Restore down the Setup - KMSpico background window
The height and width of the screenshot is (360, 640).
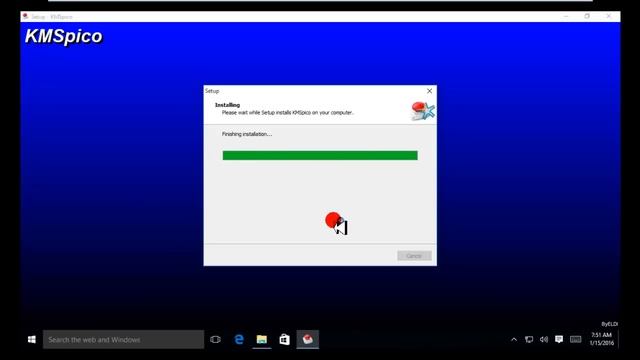tap(587, 16)
